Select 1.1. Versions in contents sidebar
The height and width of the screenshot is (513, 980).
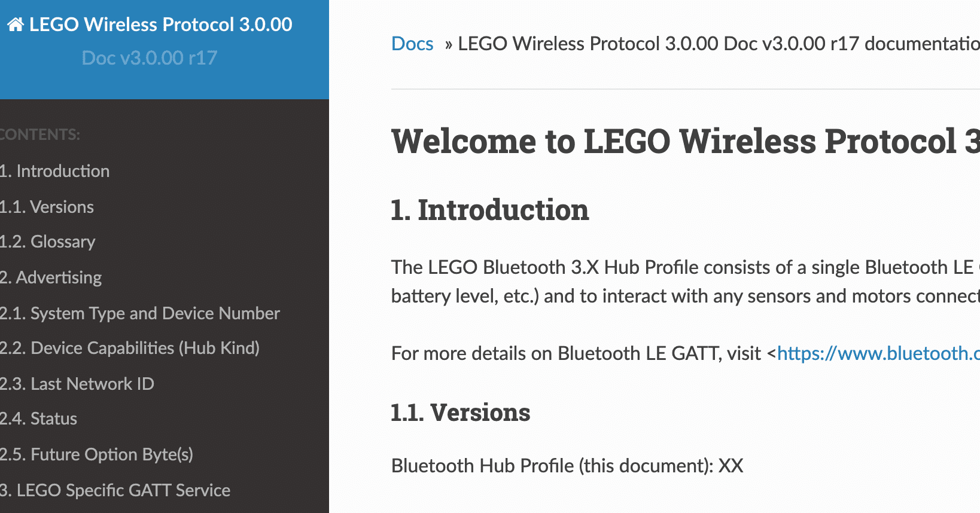(47, 207)
